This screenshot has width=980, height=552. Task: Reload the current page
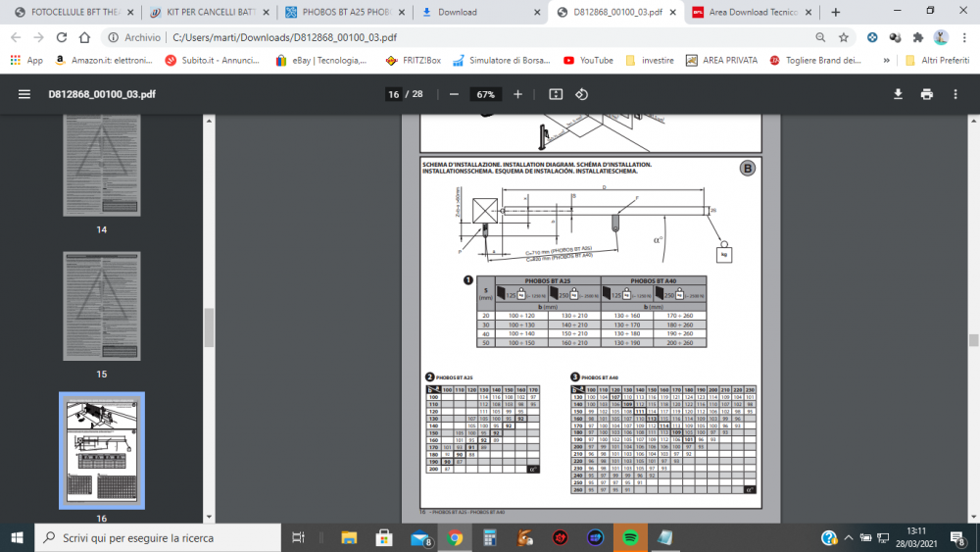[x=61, y=37]
